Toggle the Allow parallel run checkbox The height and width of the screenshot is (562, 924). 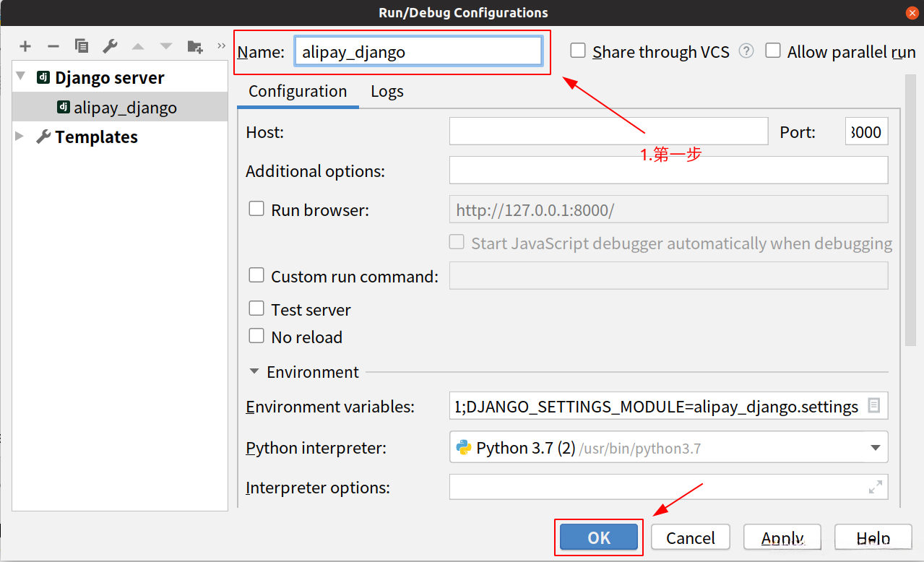coord(773,51)
